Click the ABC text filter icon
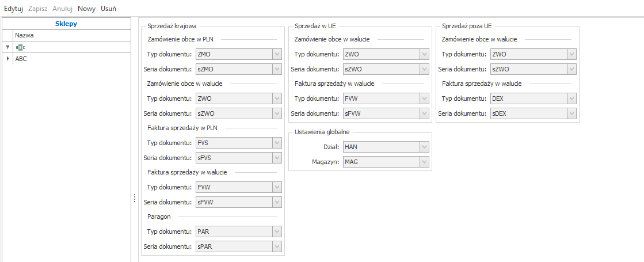This screenshot has height=262, width=644. pyautogui.click(x=20, y=47)
